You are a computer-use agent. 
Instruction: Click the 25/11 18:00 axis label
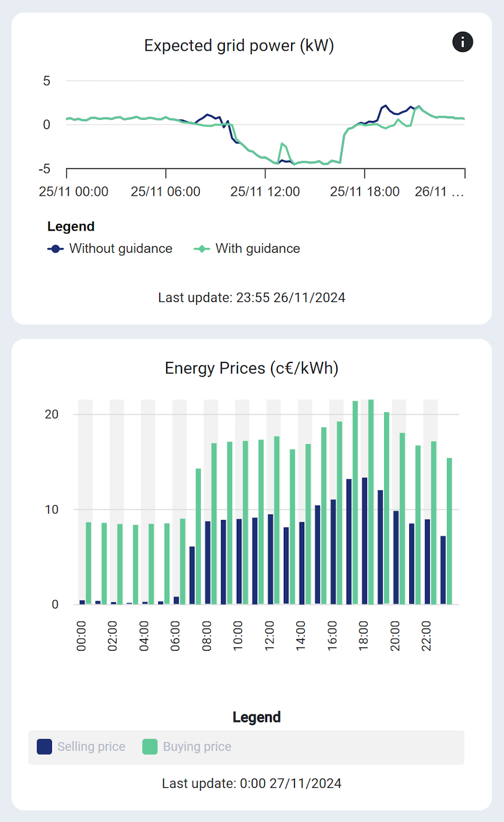[364, 192]
